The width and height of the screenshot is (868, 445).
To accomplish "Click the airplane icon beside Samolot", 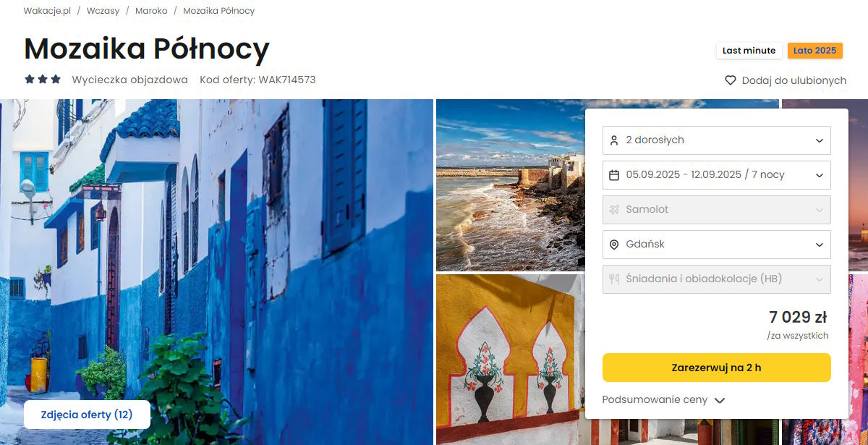I will click(x=614, y=210).
